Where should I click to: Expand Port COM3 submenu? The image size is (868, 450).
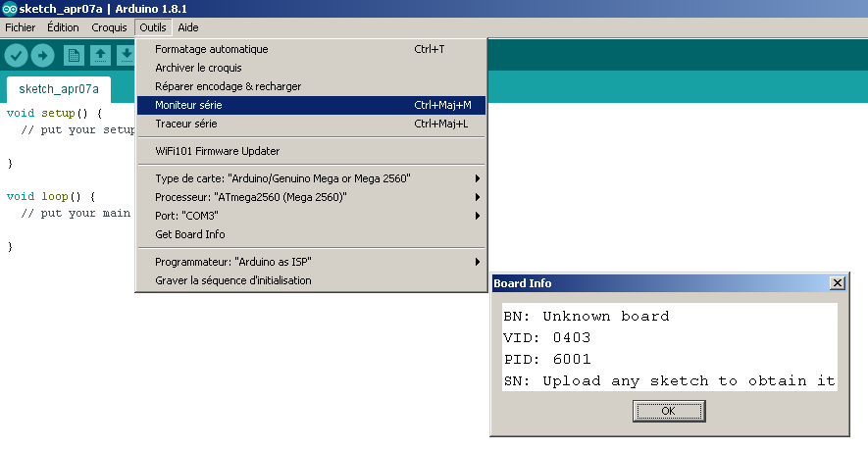311,216
